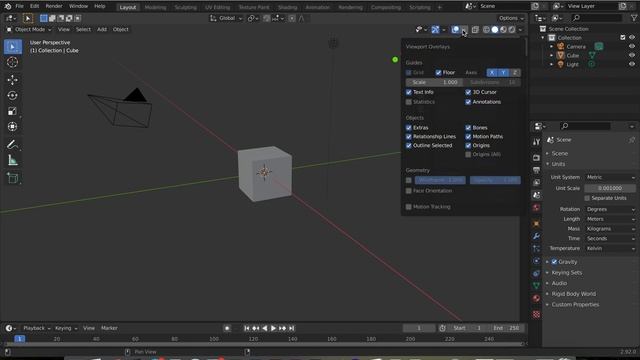Open the Object Mode dropdown

click(x=29, y=29)
